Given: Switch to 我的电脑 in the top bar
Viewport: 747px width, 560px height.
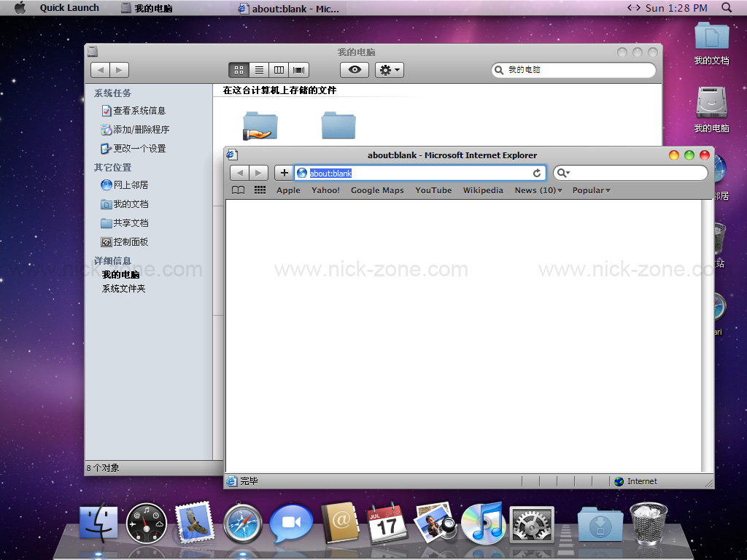Looking at the screenshot, I should pyautogui.click(x=147, y=7).
